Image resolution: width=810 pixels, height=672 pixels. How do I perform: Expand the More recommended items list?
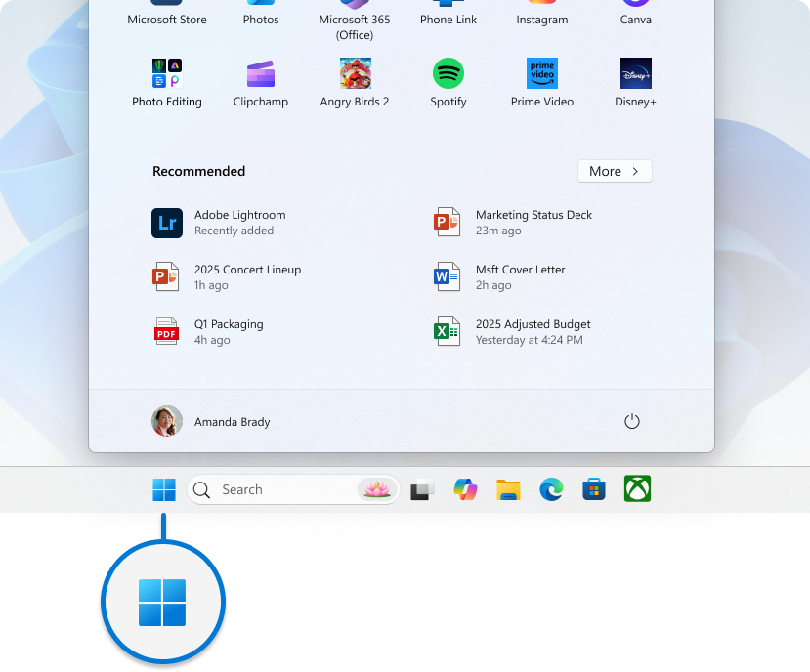coord(614,171)
